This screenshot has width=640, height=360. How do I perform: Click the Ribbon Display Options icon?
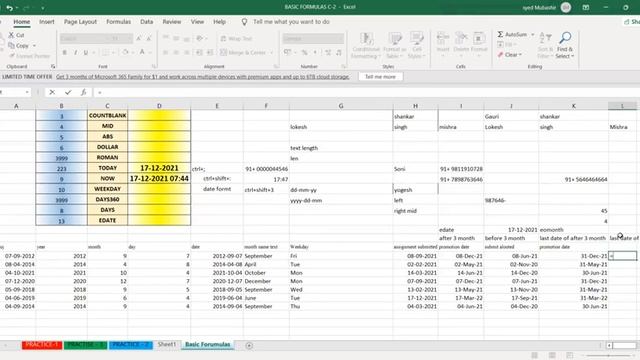tap(586, 7)
